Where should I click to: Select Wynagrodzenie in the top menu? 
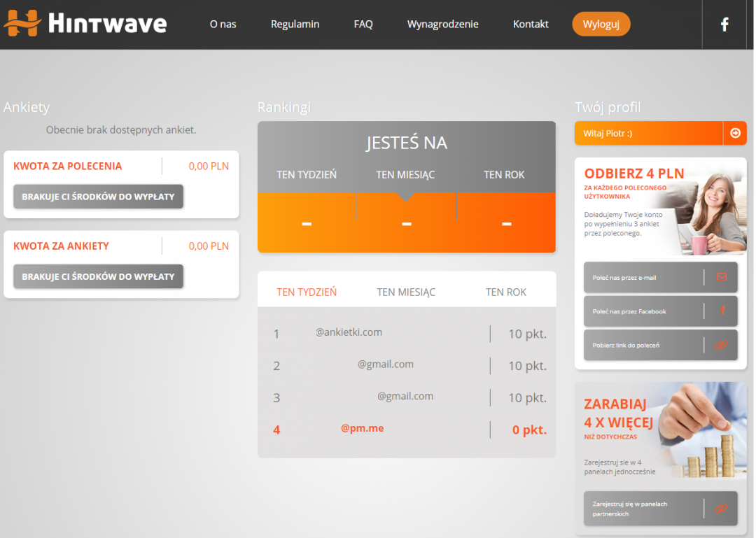442,24
